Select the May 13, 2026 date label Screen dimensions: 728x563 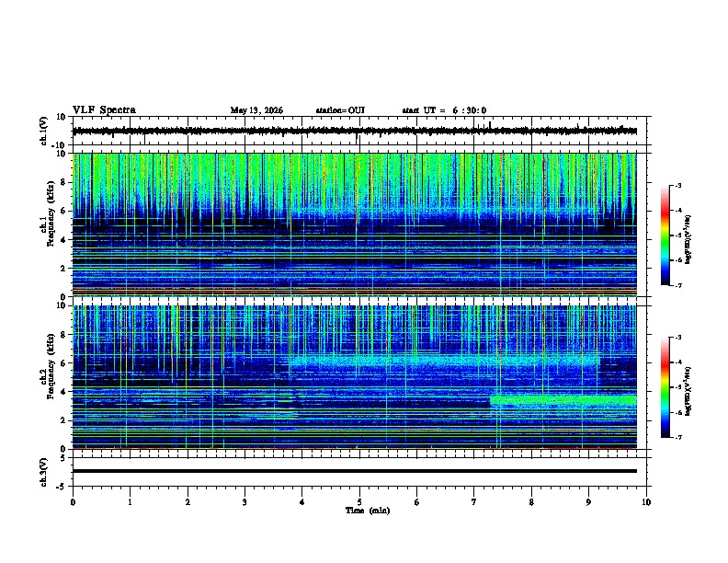click(x=256, y=110)
